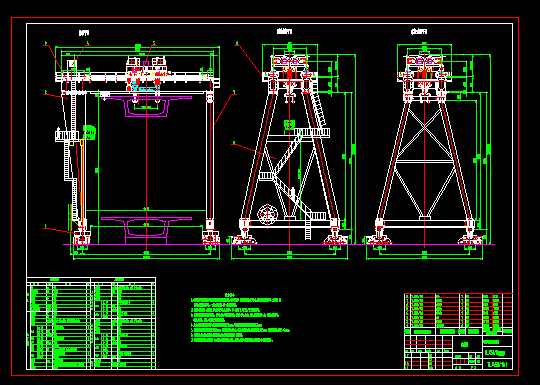Image resolution: width=540 pixels, height=385 pixels.
Task: Select the parts table at bottom left
Action: 91,323
